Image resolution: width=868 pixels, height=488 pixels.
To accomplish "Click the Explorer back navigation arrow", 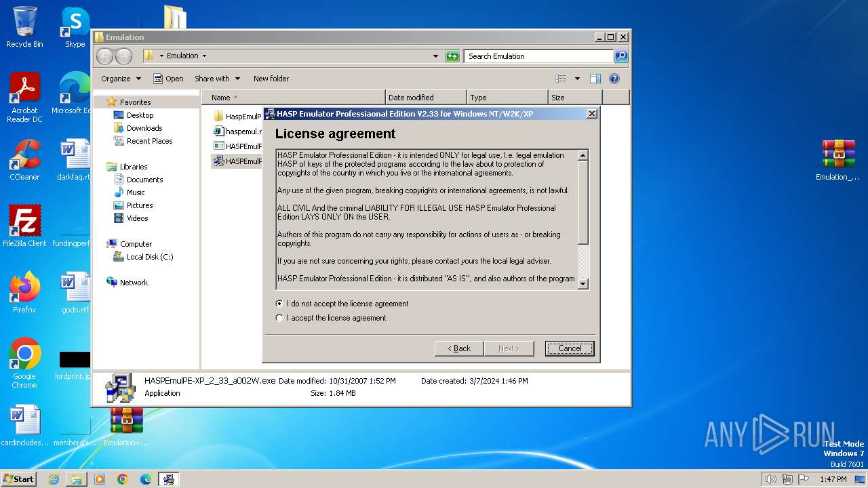I will [x=104, y=56].
